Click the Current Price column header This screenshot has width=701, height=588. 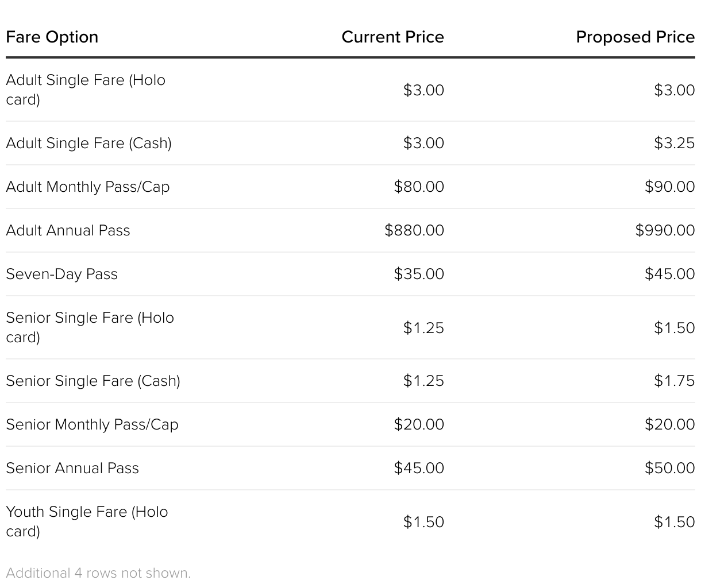point(392,37)
